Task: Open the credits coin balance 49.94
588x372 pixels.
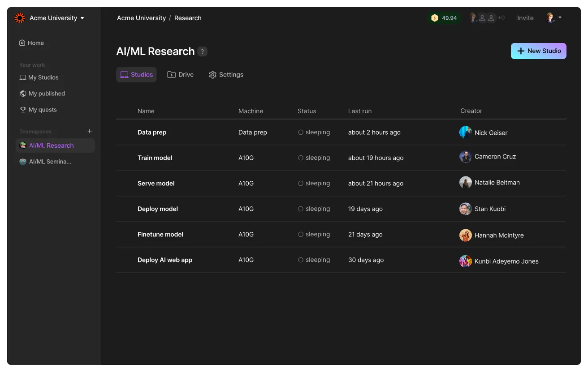Action: [x=444, y=18]
